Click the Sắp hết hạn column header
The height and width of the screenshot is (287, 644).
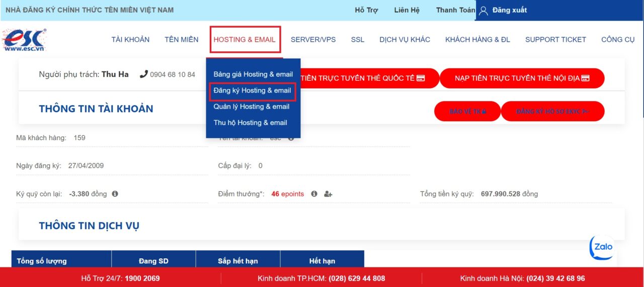238,261
